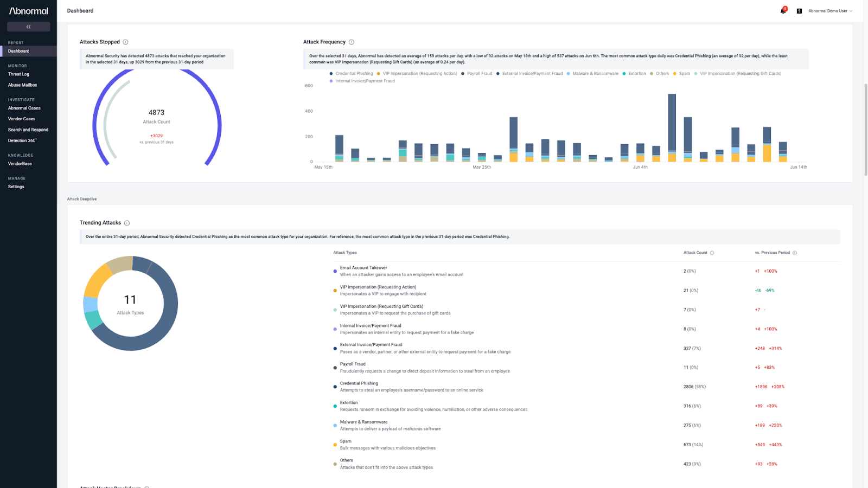Click the Spam row count 673 (14%)
This screenshot has width=868, height=488.
693,445
